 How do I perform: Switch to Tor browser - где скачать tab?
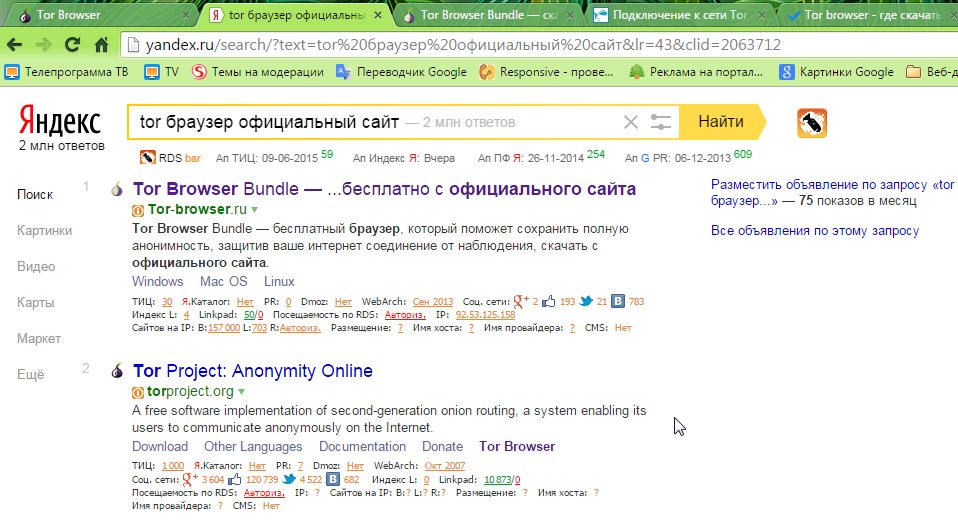[871, 15]
